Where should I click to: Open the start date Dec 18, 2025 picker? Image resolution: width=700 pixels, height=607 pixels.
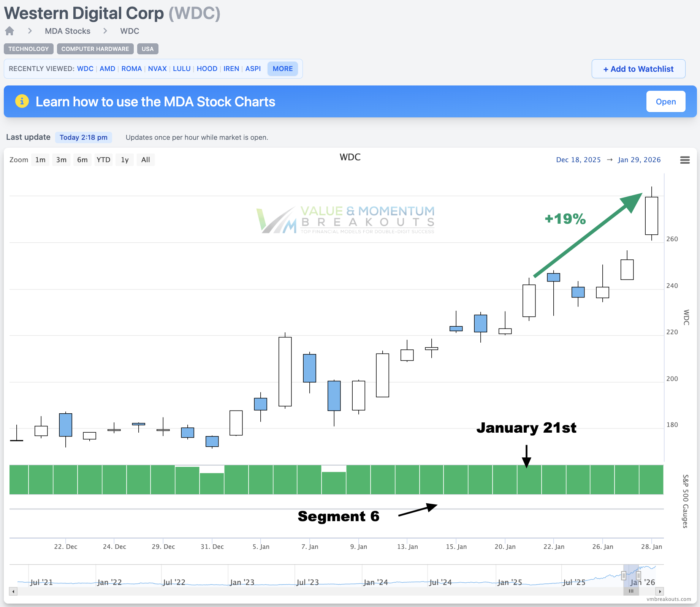click(x=578, y=160)
